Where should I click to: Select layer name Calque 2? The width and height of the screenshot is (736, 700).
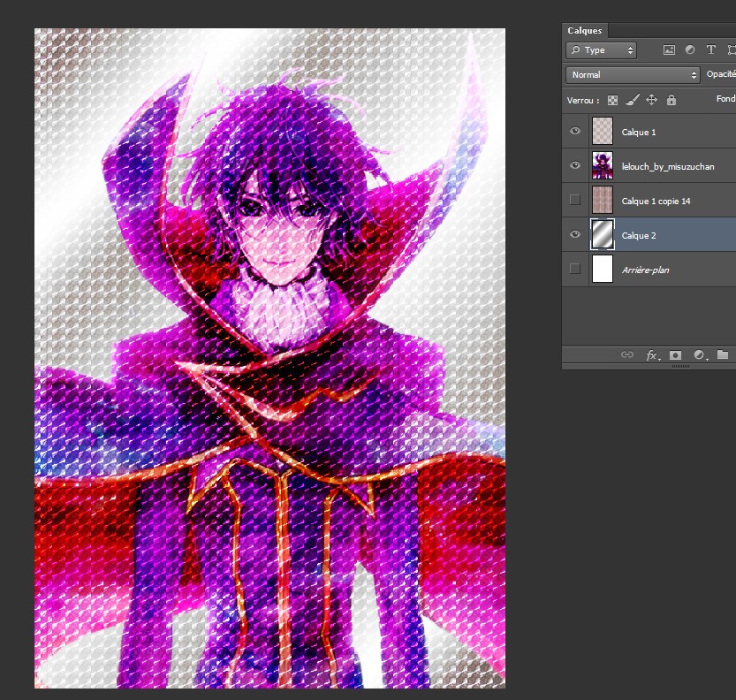point(638,236)
